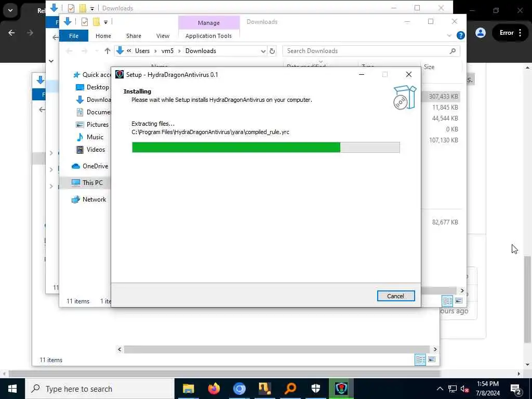
Task: Click the browser Error menu button
Action: click(x=510, y=33)
